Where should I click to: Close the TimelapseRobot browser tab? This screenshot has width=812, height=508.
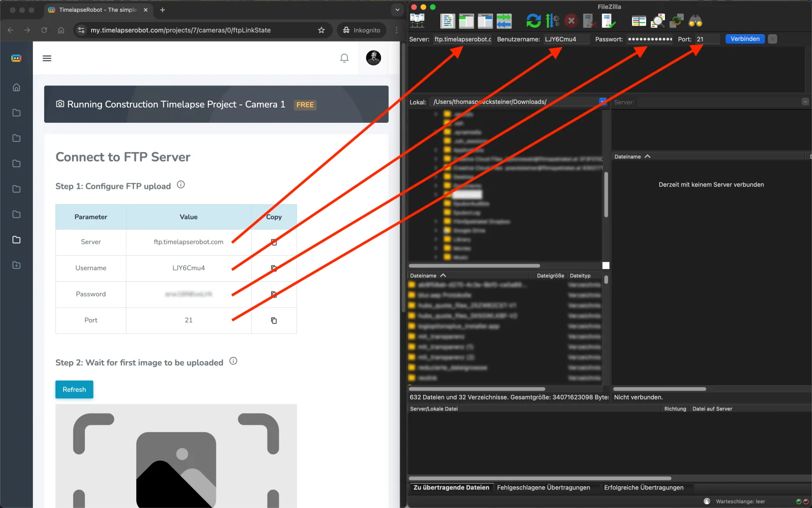tap(146, 10)
